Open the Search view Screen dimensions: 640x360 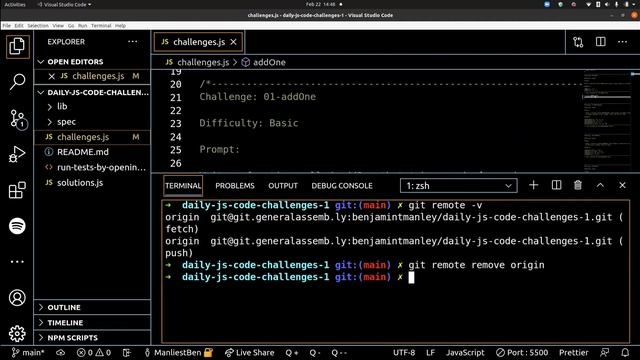pyautogui.click(x=17, y=82)
